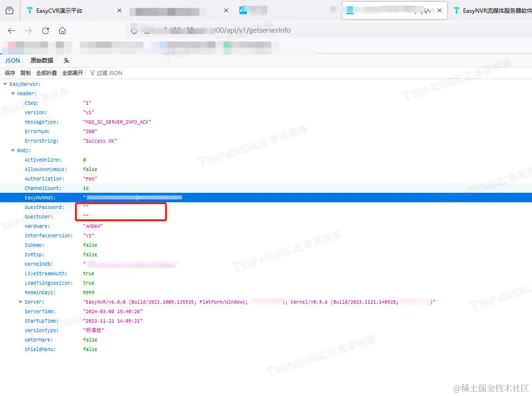Collapse the Body node

coord(12,151)
